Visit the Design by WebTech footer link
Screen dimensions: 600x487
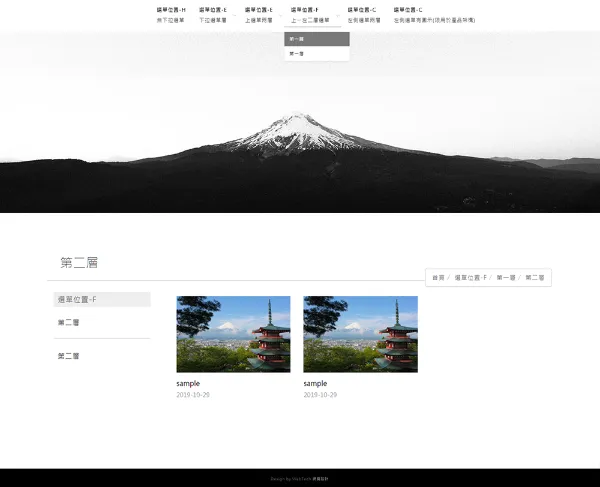(x=299, y=479)
